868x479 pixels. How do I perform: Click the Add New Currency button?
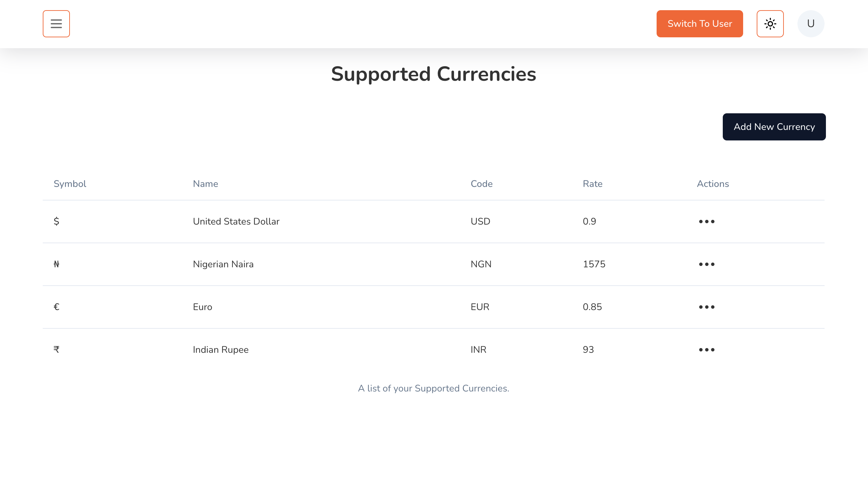pos(774,127)
